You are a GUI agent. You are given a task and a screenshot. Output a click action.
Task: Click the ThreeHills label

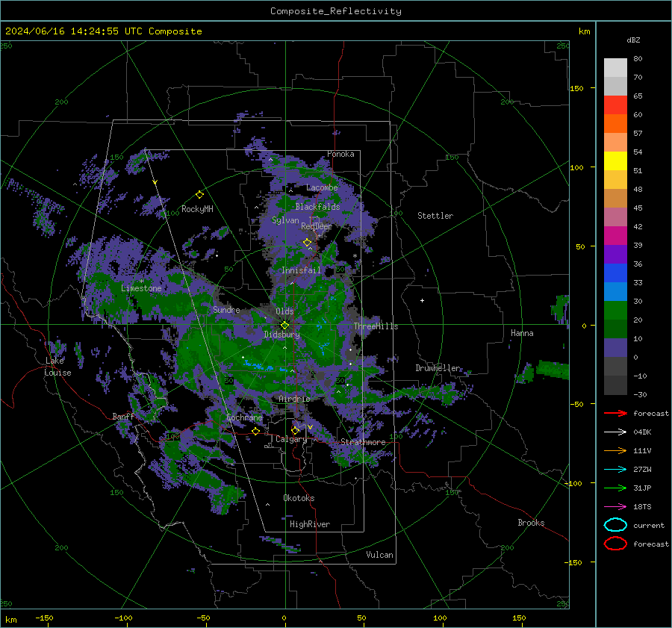tap(376, 326)
